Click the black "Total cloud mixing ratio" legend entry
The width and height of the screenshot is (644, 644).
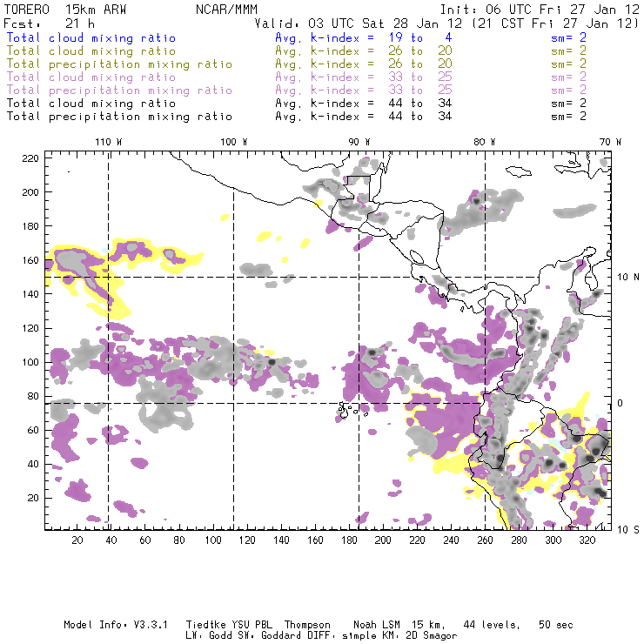tap(91, 104)
